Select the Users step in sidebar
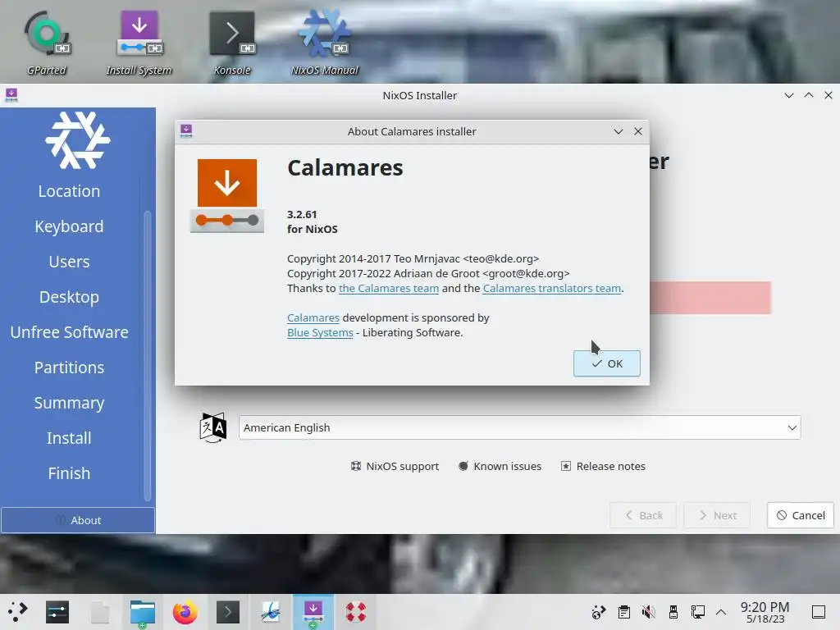Viewport: 840px width, 630px height. pos(69,262)
